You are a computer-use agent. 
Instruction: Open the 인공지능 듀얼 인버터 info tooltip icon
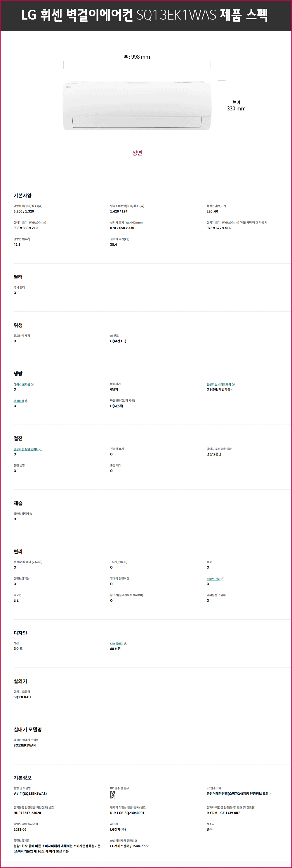41,449
